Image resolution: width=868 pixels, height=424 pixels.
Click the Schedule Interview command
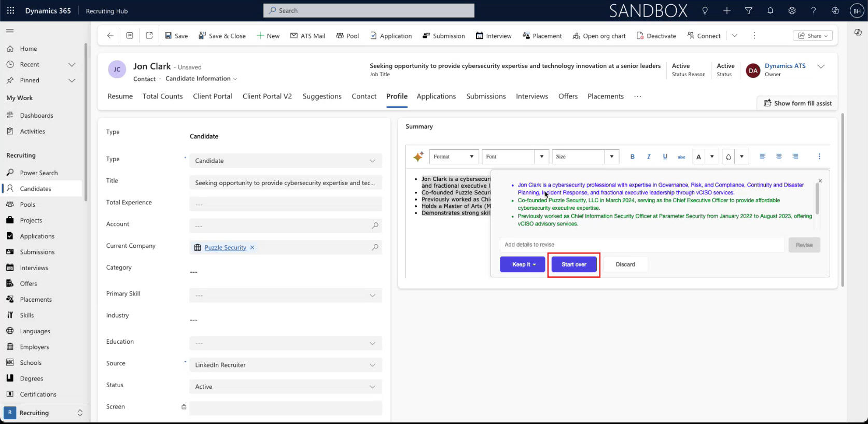coord(494,36)
